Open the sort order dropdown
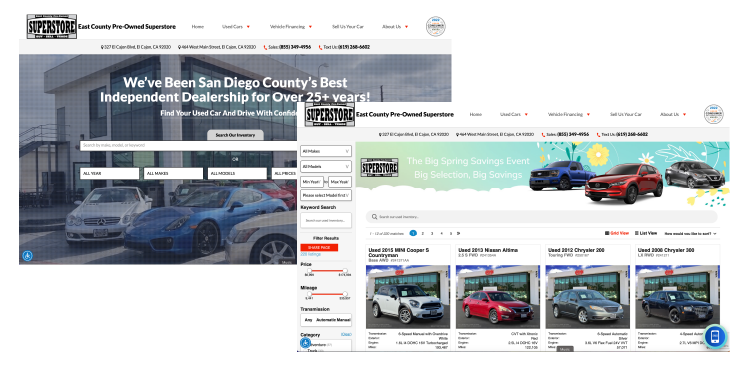Screen dimensions: 750x375 [690, 233]
